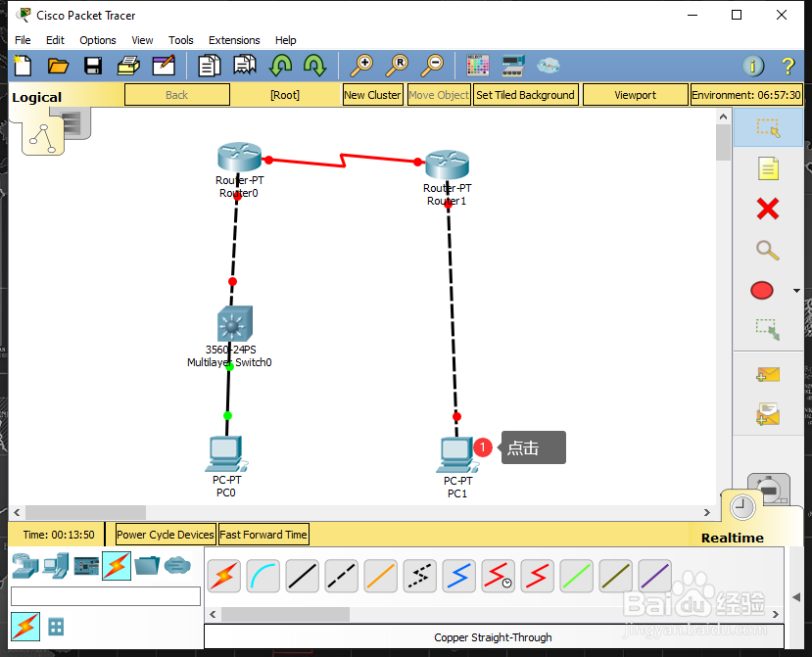
Task: Open network information icon
Action: 753,66
